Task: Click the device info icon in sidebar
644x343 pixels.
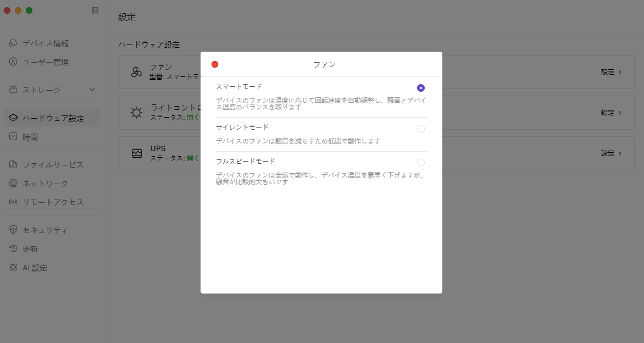Action: 13,43
